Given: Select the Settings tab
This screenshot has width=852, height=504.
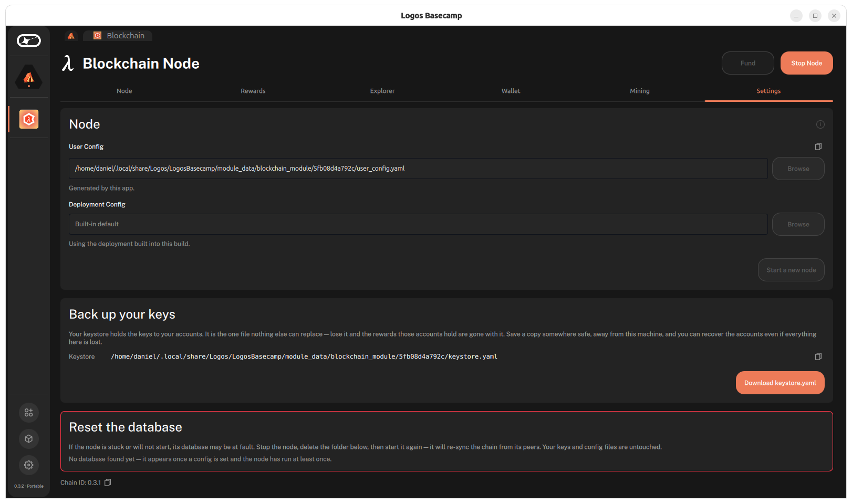Looking at the screenshot, I should (x=768, y=91).
